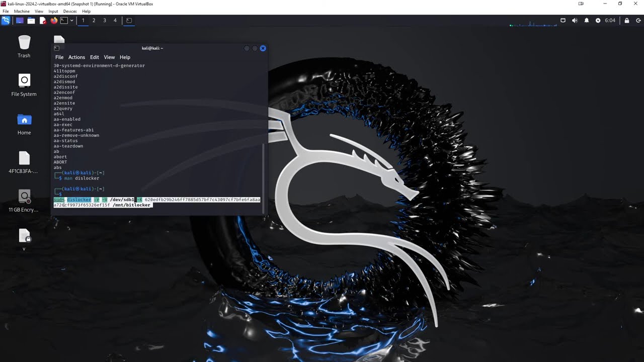Click the power manager icon

coord(598,21)
